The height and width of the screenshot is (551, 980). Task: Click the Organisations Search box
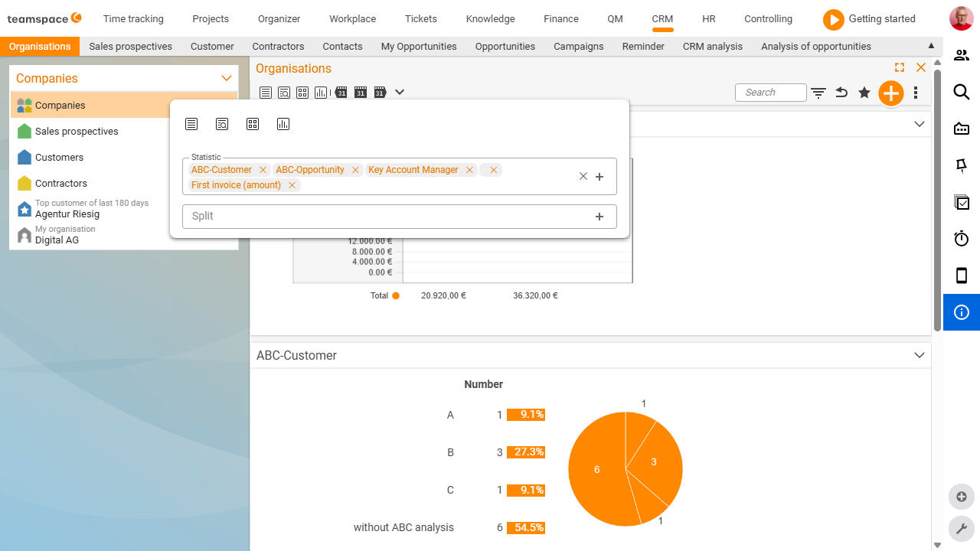click(770, 93)
